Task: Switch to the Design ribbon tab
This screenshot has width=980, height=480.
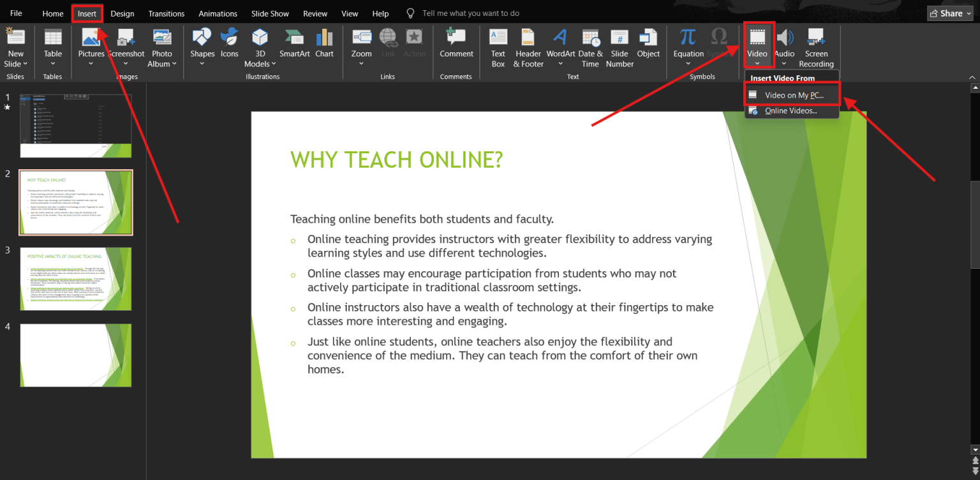Action: [x=122, y=13]
